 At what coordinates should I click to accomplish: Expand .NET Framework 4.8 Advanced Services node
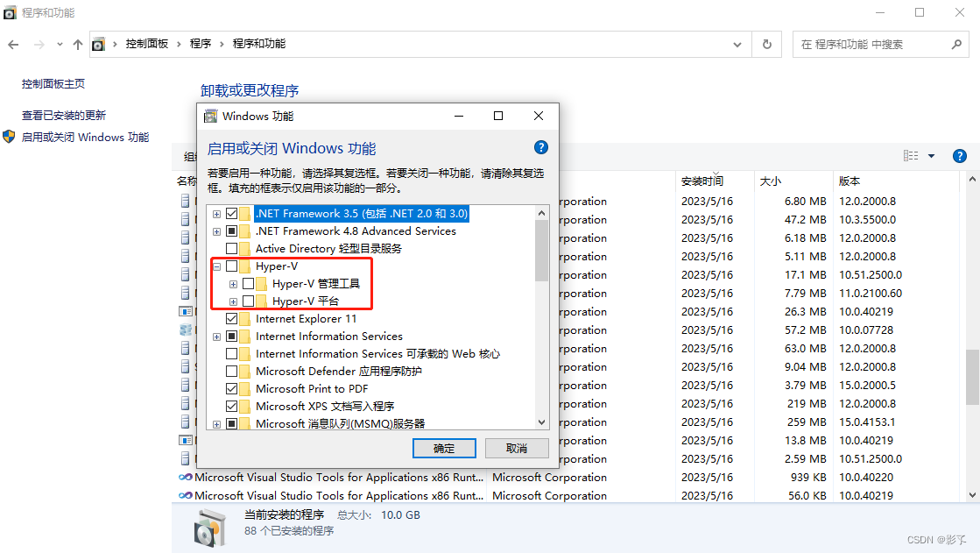(216, 231)
